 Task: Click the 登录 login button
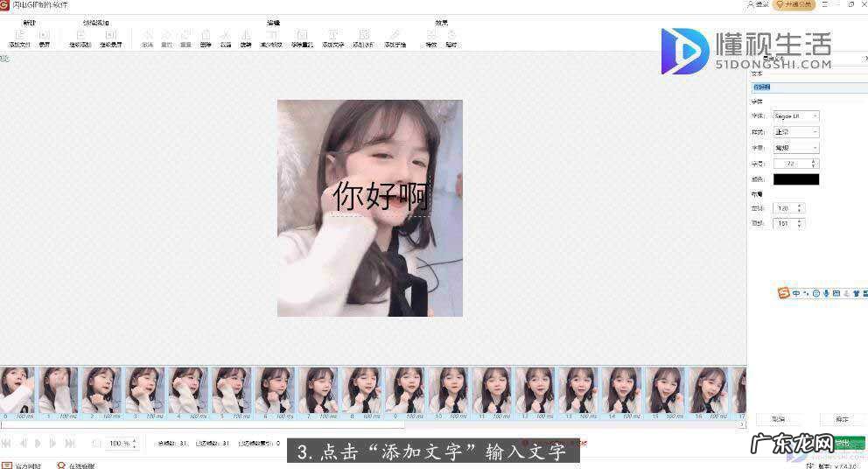click(757, 4)
